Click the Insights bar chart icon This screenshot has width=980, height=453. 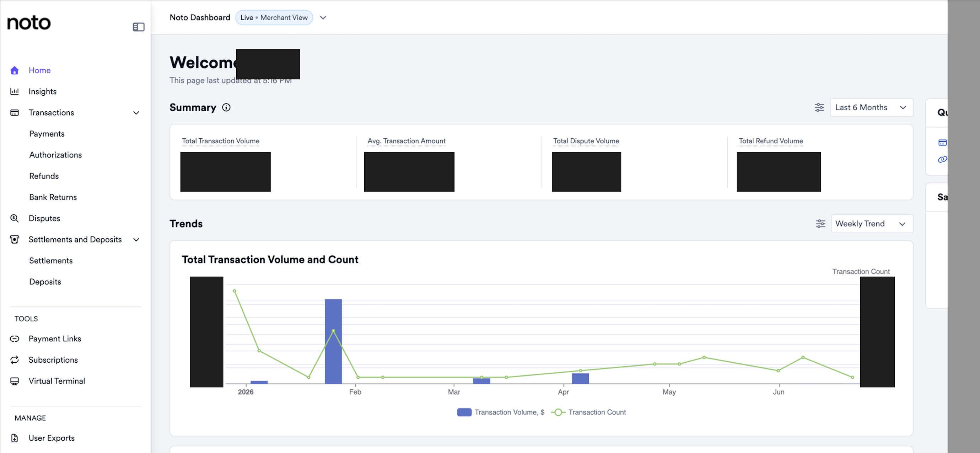[15, 91]
